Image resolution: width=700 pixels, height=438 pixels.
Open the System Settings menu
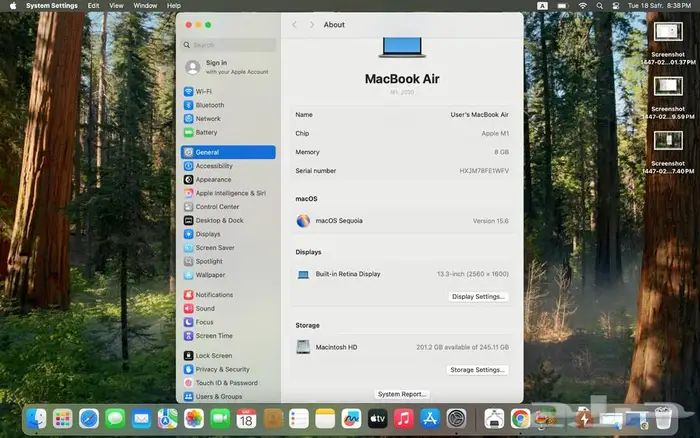tap(52, 6)
